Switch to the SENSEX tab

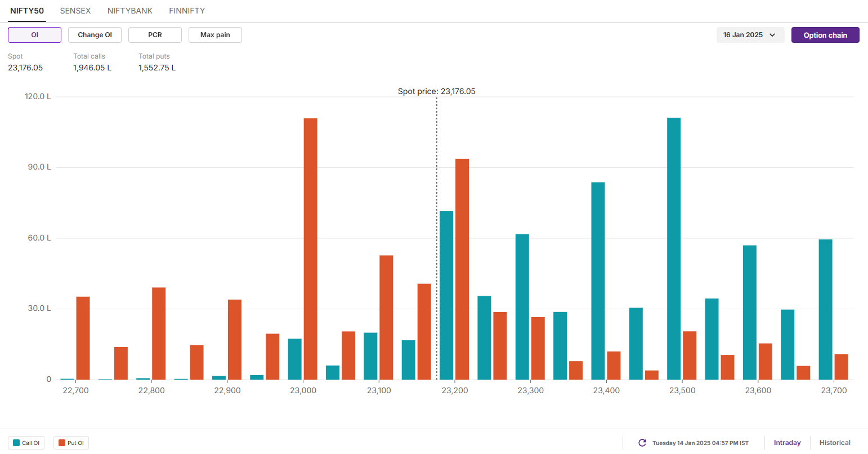click(x=75, y=11)
